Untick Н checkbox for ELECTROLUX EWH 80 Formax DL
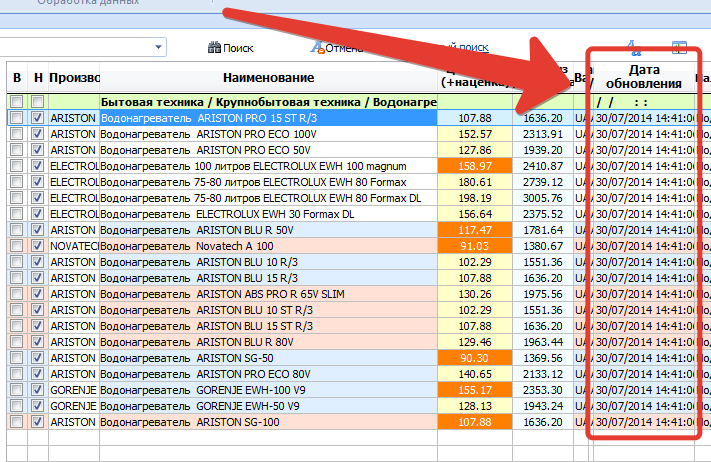This screenshot has width=711, height=462. 38,198
